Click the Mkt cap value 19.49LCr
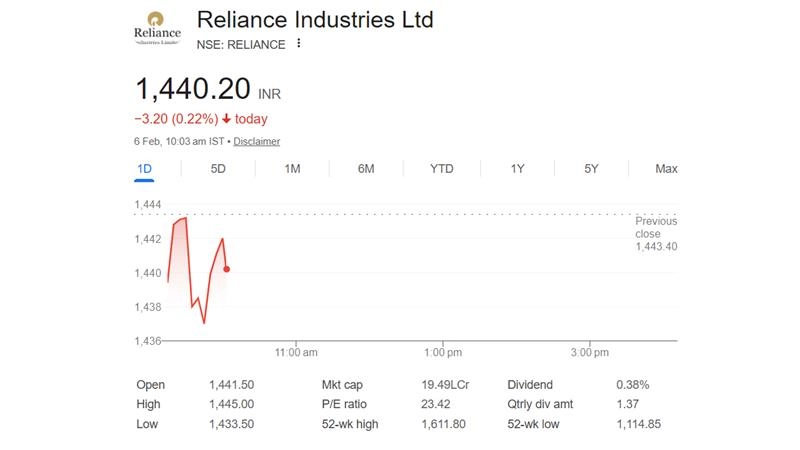Viewport: 800px width, 450px height. (x=446, y=385)
